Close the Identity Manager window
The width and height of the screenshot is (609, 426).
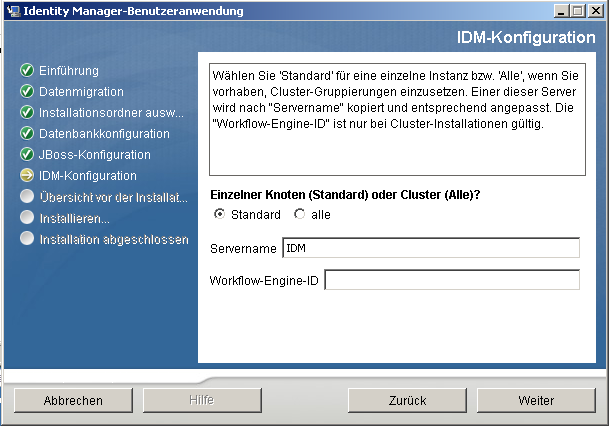(x=595, y=11)
